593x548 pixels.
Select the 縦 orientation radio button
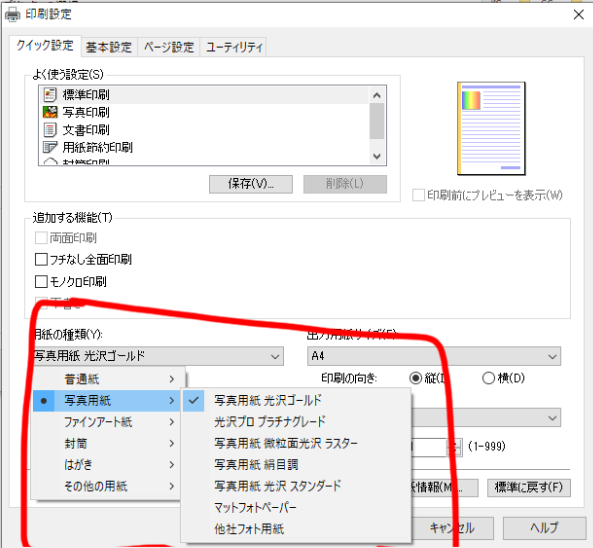click(416, 378)
